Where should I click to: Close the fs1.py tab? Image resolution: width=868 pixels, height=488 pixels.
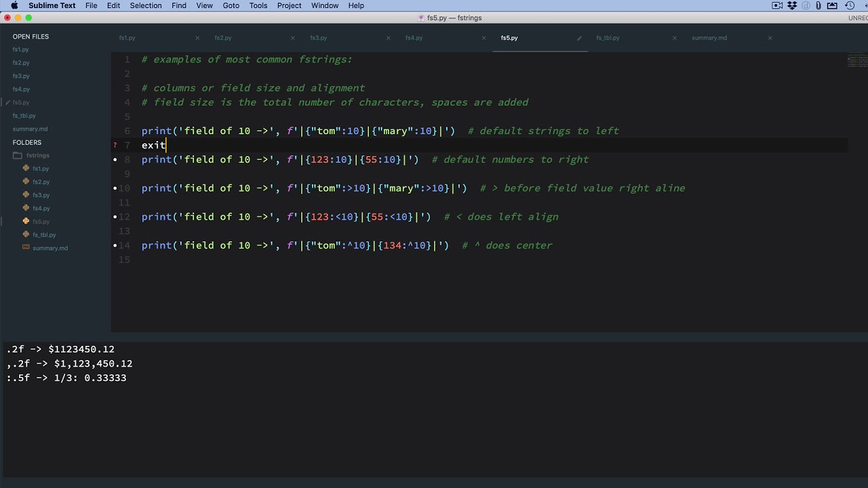pyautogui.click(x=197, y=38)
